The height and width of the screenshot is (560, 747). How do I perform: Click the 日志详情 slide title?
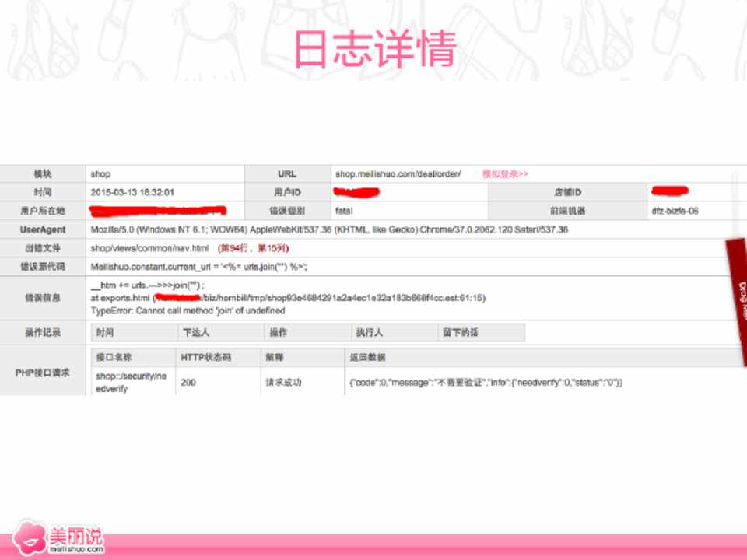374,50
